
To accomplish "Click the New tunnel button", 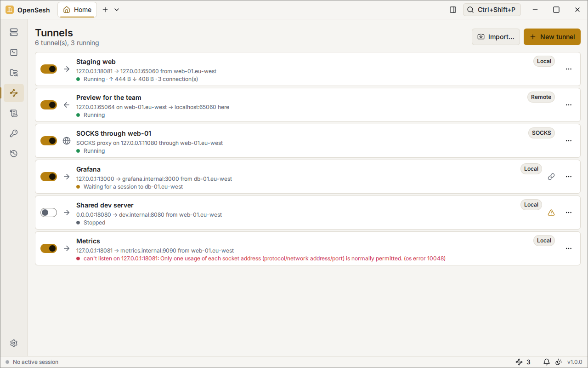I will (x=552, y=37).
